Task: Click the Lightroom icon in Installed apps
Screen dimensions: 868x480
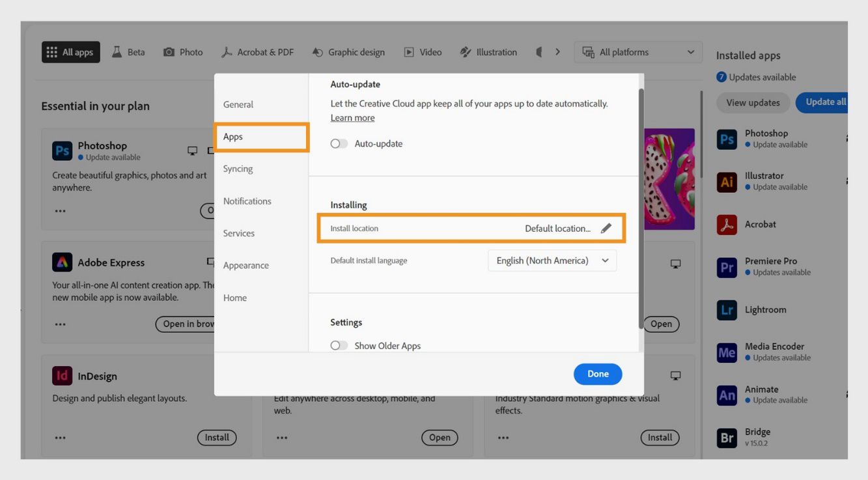Action: (727, 310)
